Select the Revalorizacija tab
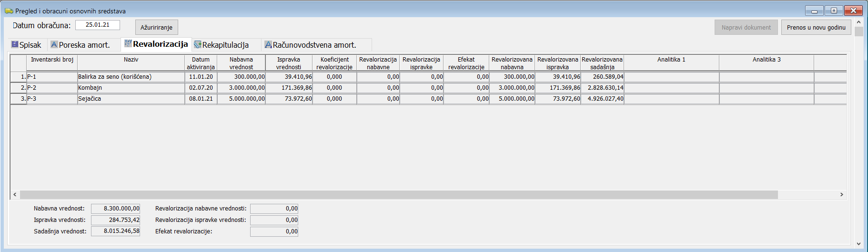The height and width of the screenshot is (252, 868). 156,44
